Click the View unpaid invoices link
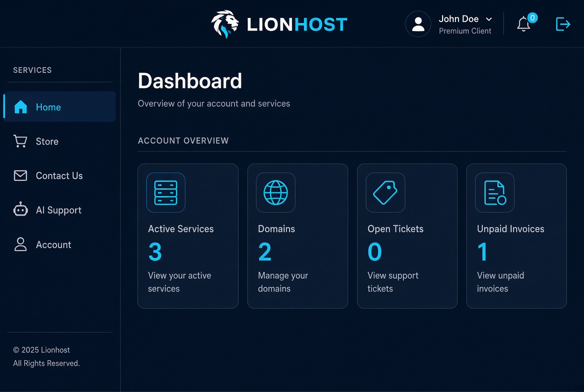Image resolution: width=584 pixels, height=392 pixels. [x=500, y=282]
